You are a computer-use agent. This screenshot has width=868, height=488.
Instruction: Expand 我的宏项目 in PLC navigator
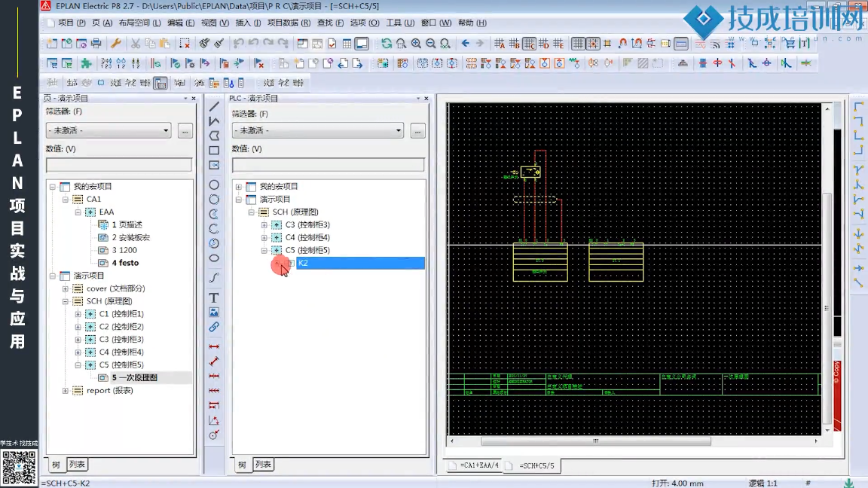[239, 187]
